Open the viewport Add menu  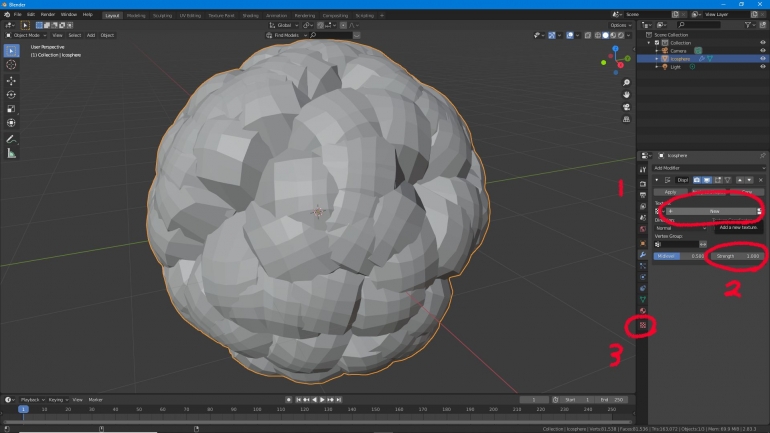point(91,35)
